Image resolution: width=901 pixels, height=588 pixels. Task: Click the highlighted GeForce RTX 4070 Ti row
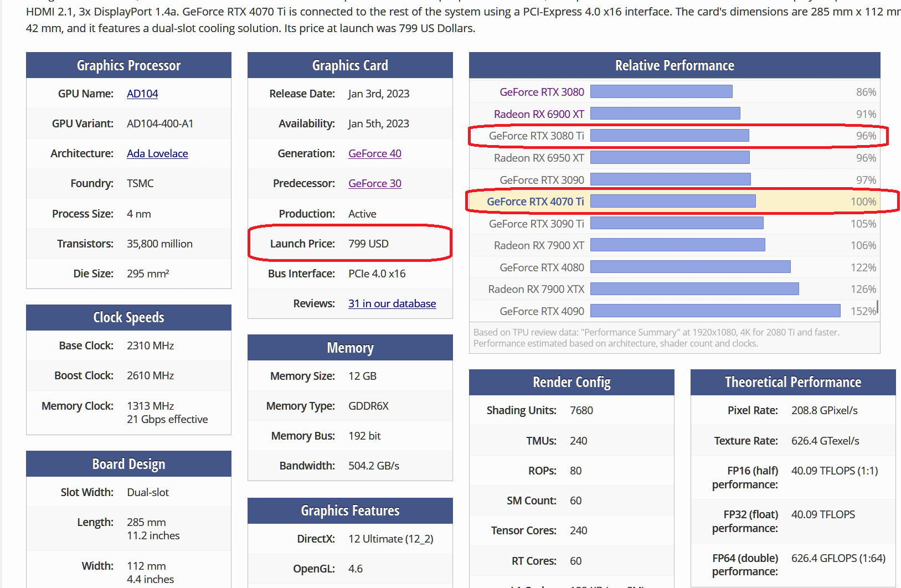675,202
